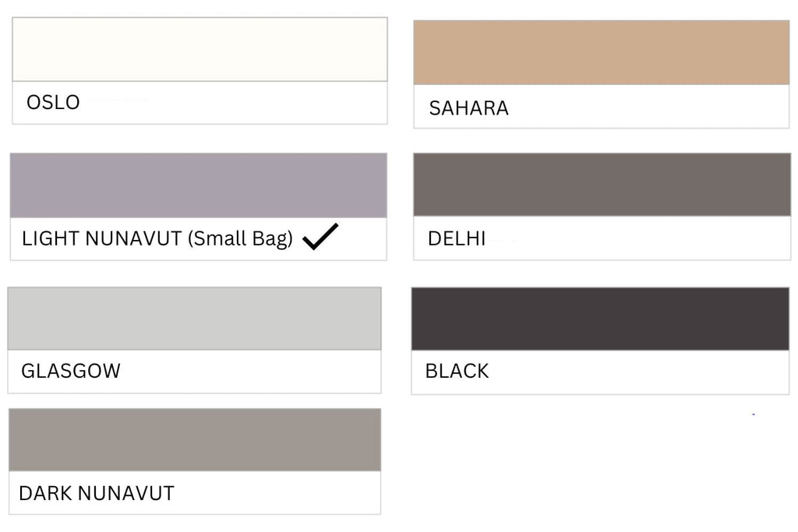
Task: Select the Oslo white color swatch
Action: 200,49
